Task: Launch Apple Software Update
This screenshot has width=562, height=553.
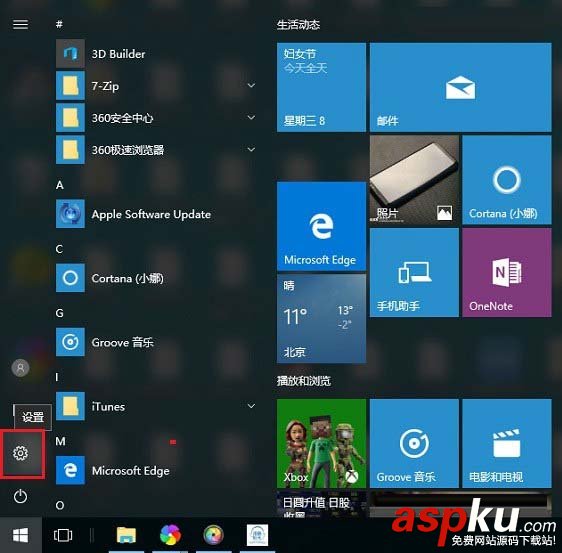Action: (x=156, y=214)
